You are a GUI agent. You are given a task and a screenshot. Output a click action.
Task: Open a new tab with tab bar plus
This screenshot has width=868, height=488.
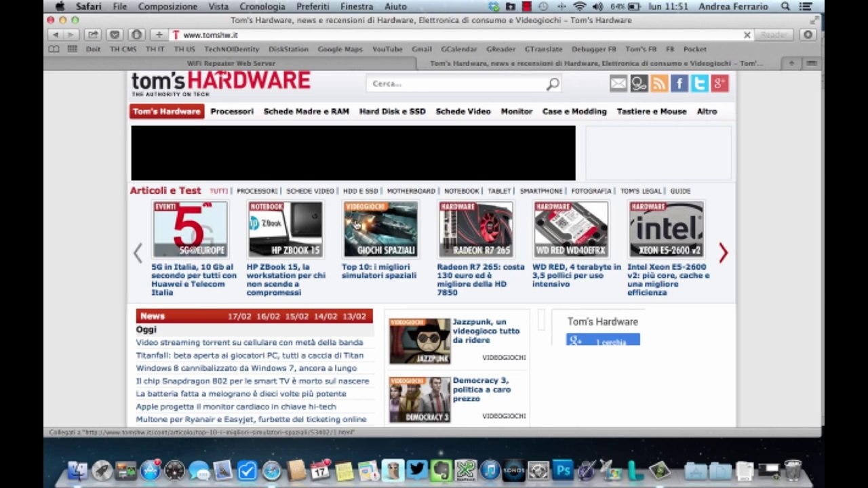[x=791, y=63]
